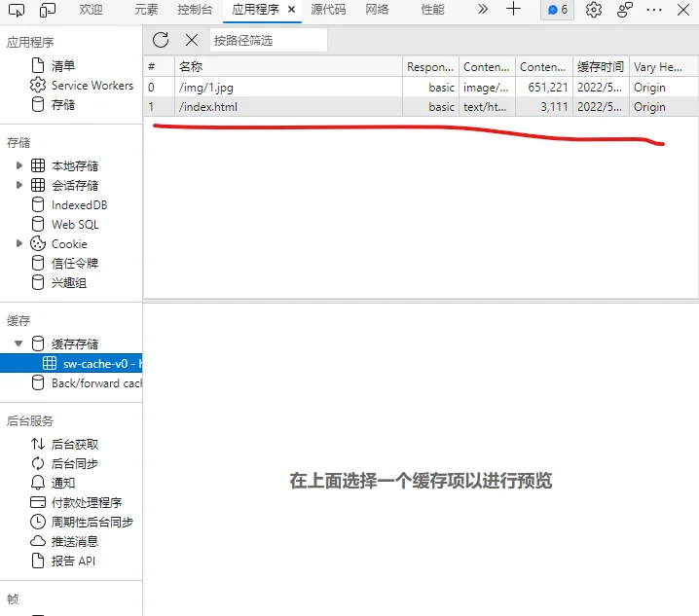Select 缓存存储 item
The width and height of the screenshot is (699, 616).
coord(74,344)
